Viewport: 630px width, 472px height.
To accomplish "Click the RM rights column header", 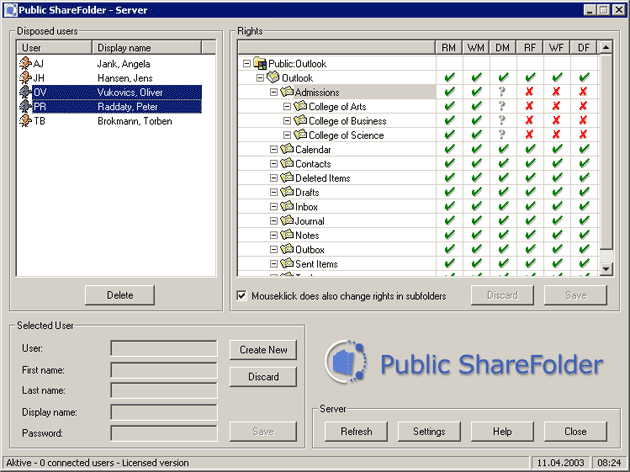I will pyautogui.click(x=449, y=47).
